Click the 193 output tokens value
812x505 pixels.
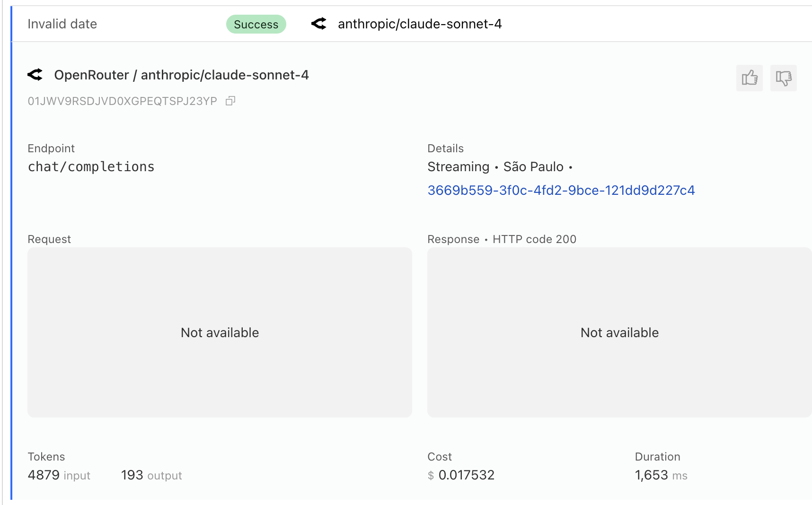(x=132, y=475)
